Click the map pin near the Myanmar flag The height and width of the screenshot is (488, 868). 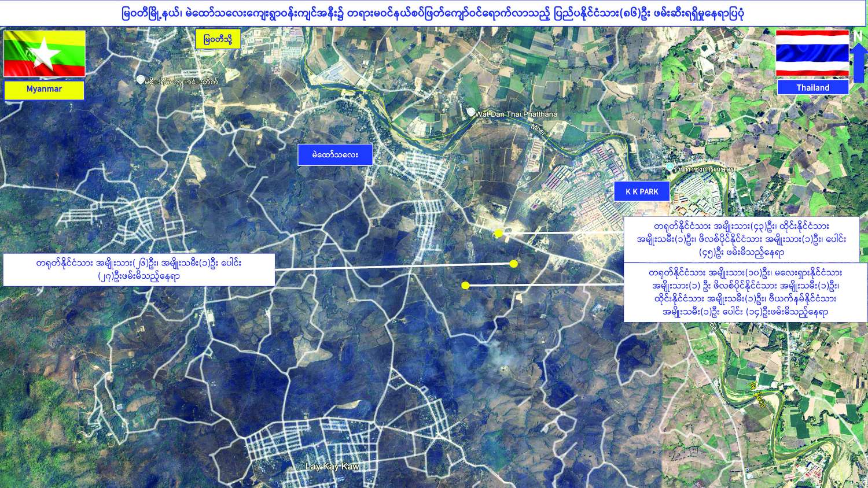tap(140, 79)
